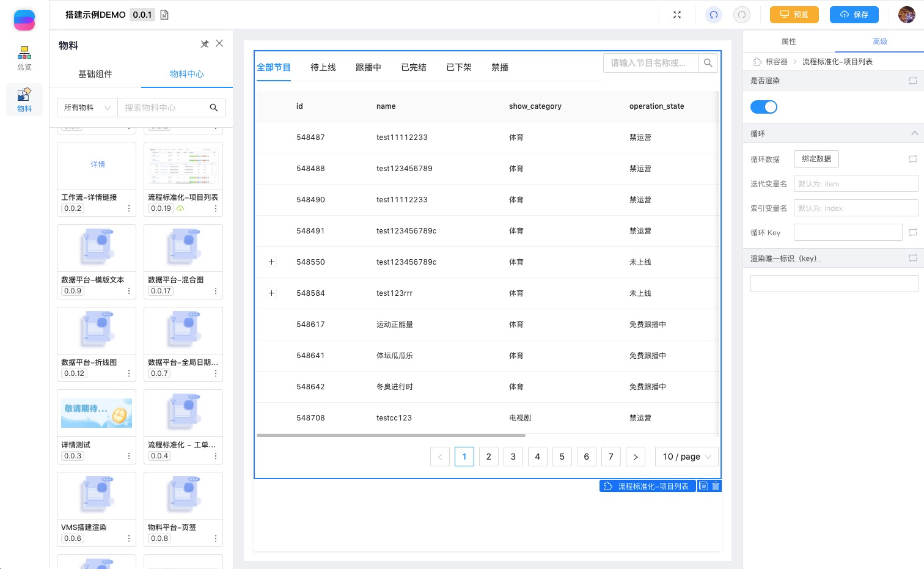Open the user avatar menu

(x=907, y=15)
